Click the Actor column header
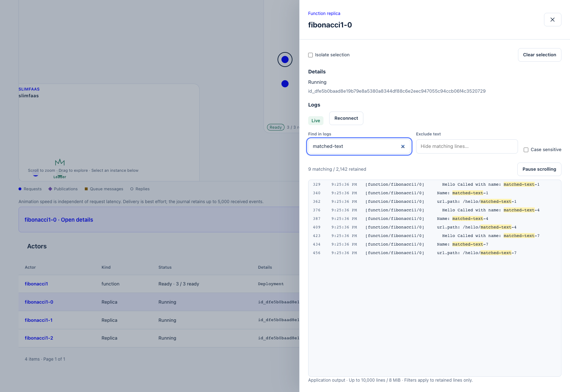 pyautogui.click(x=30, y=267)
